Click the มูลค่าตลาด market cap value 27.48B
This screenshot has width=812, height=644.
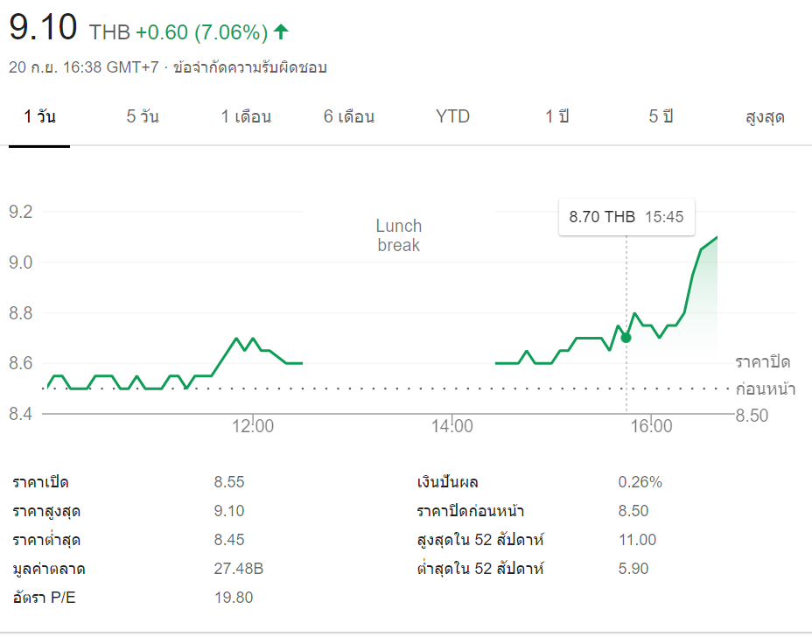238,569
